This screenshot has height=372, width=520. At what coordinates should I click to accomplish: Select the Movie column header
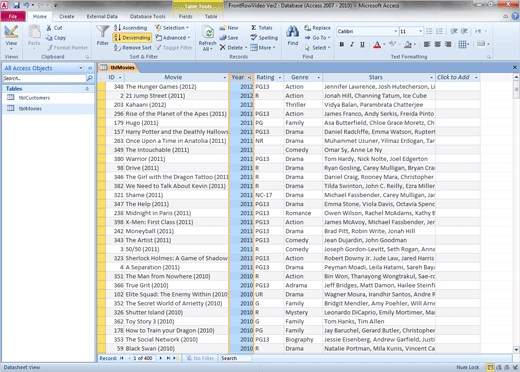click(x=173, y=77)
